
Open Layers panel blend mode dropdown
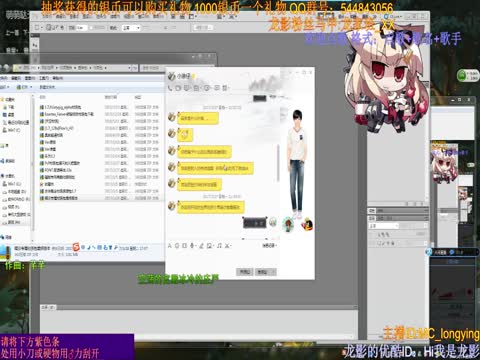pos(384,226)
